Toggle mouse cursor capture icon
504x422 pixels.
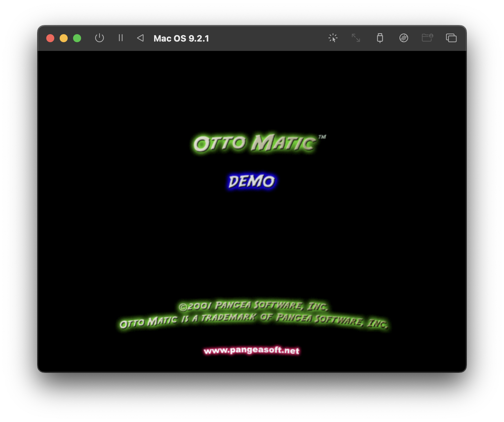(x=333, y=38)
